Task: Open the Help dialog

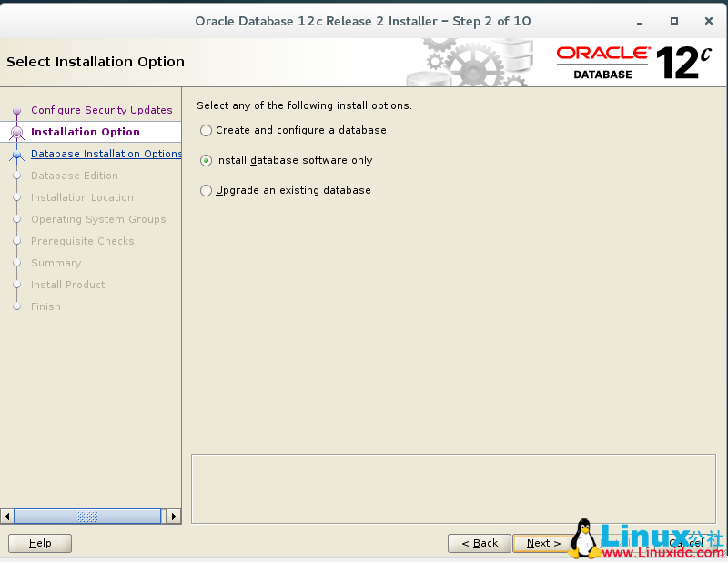Action: coord(39,543)
